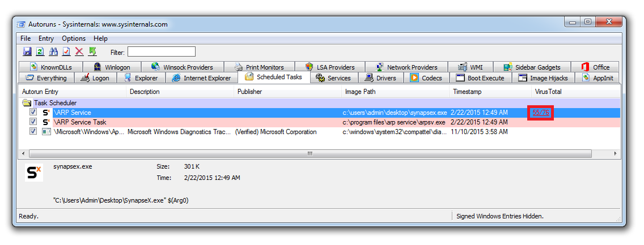Viewport: 644px width, 245px height.
Task: Sort by the Image Path column header
Action: (396, 92)
